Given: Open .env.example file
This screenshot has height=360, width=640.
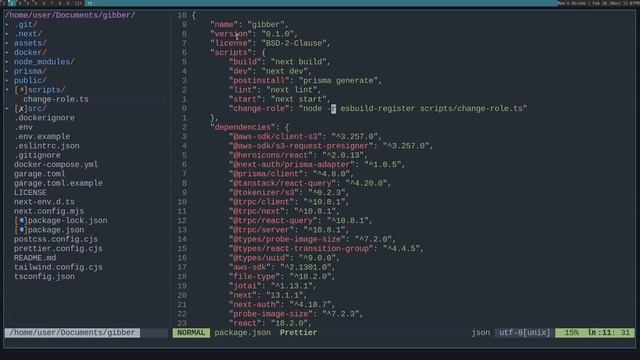Looking at the screenshot, I should tap(42, 137).
